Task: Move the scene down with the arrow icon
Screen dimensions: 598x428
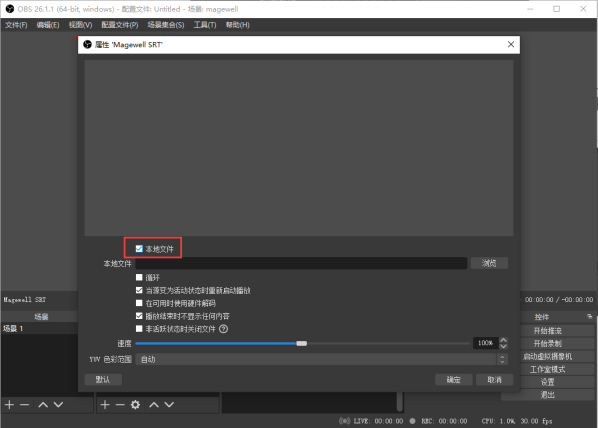Action: tap(58, 405)
